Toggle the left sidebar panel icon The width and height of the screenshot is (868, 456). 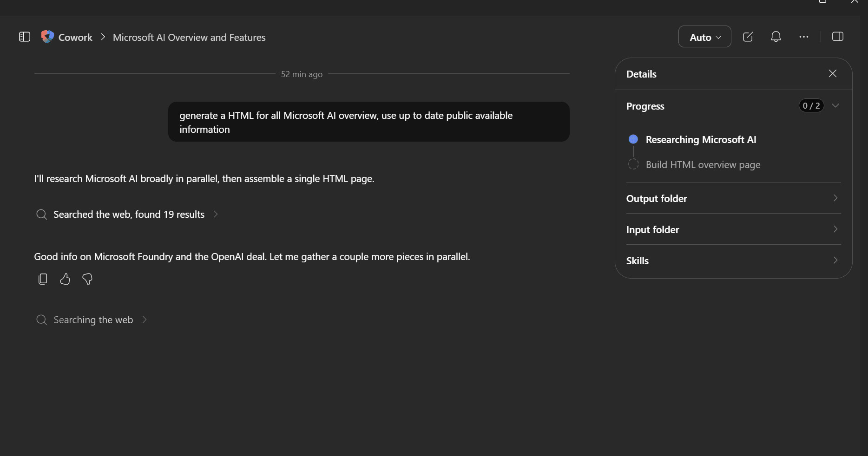[x=25, y=37]
